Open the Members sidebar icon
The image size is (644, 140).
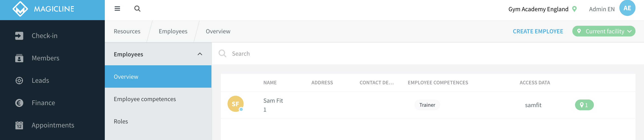tap(19, 58)
